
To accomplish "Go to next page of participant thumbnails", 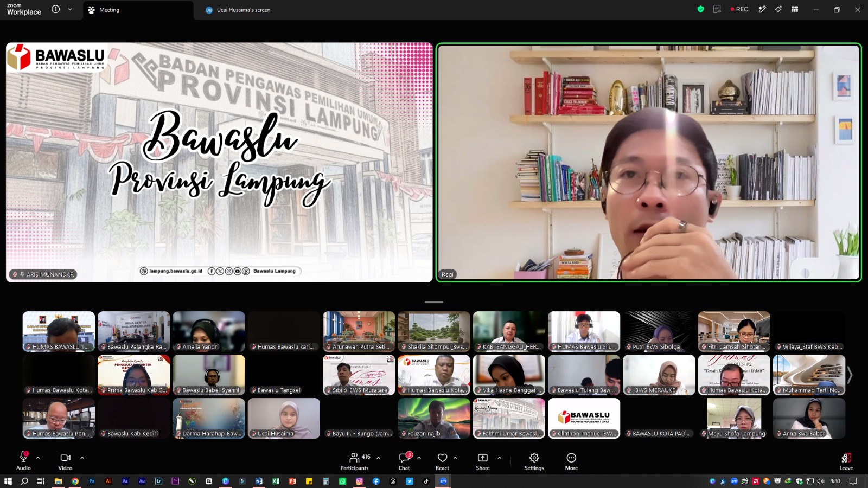I will pyautogui.click(x=850, y=375).
